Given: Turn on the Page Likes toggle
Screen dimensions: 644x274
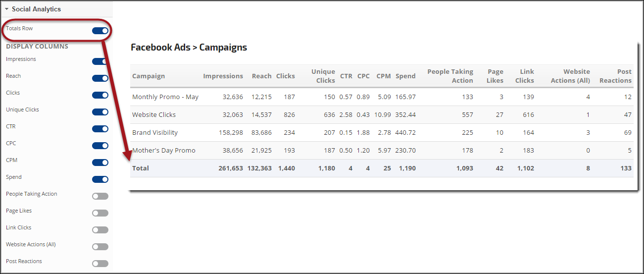Looking at the screenshot, I should point(100,213).
